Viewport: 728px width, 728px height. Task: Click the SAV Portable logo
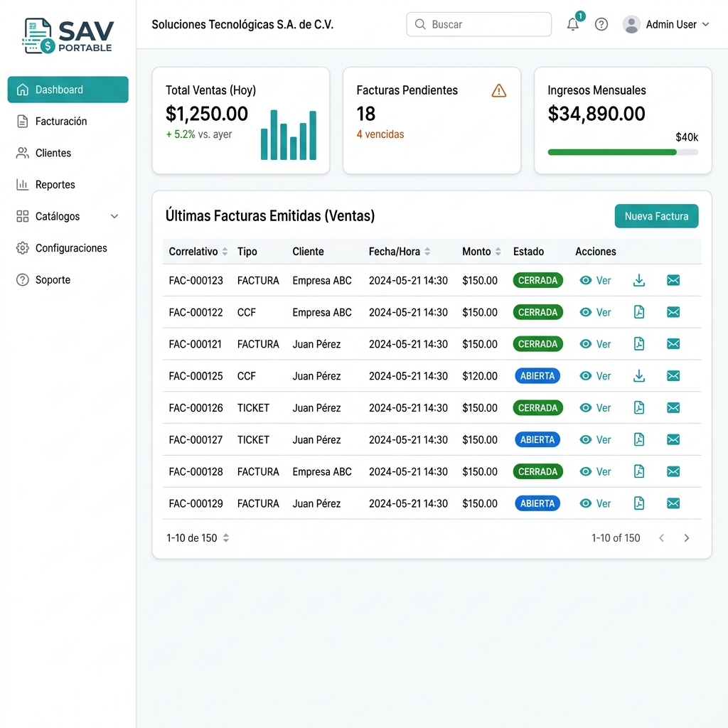tap(68, 36)
